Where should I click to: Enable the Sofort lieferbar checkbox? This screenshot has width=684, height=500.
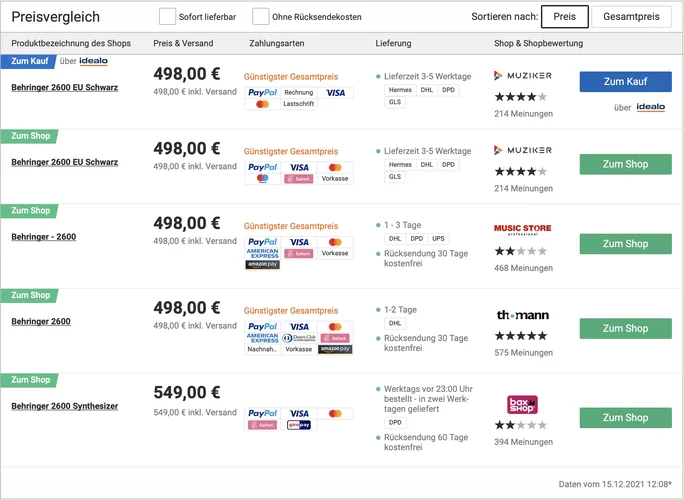tap(167, 16)
